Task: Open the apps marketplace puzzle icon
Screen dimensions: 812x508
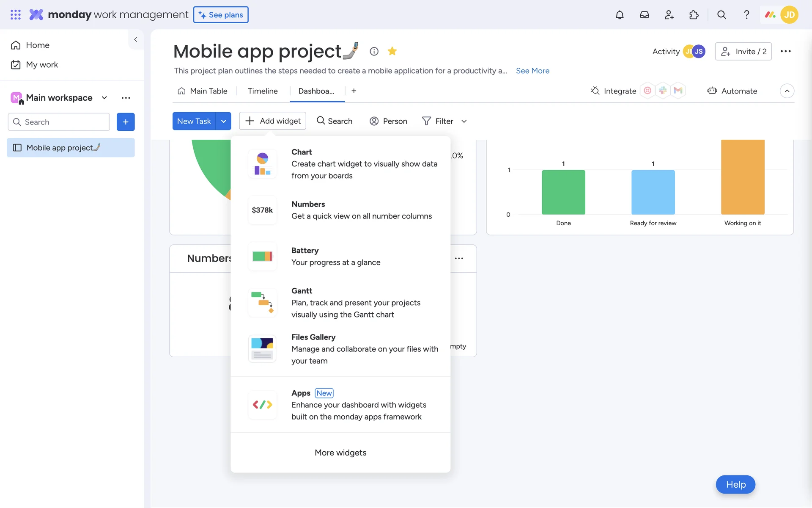Action: coord(694,15)
